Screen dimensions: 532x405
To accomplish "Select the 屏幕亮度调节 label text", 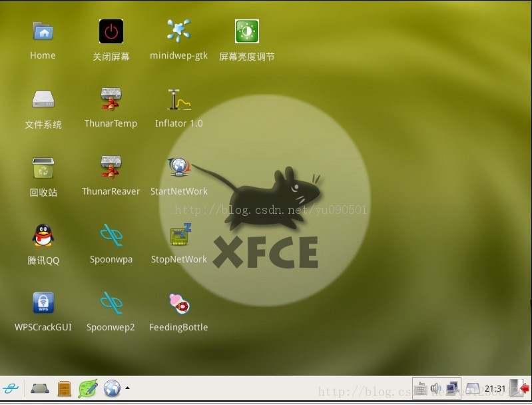I will [x=246, y=57].
